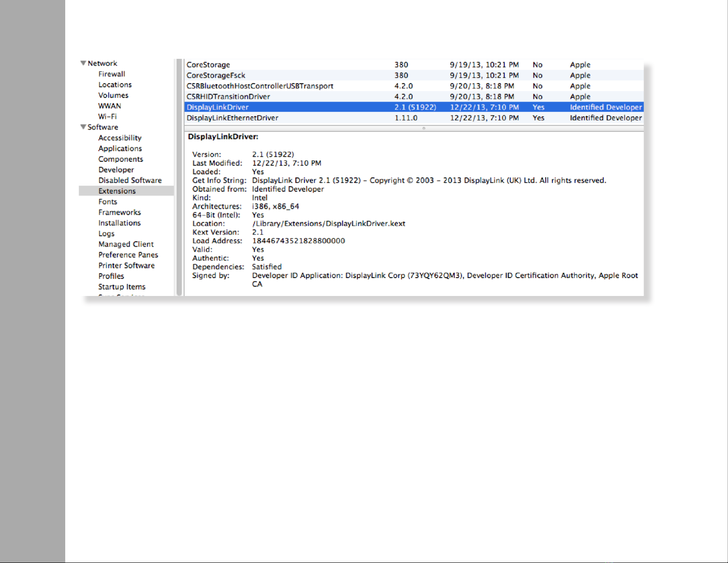Click the Dependencies value Satisfied

click(267, 267)
